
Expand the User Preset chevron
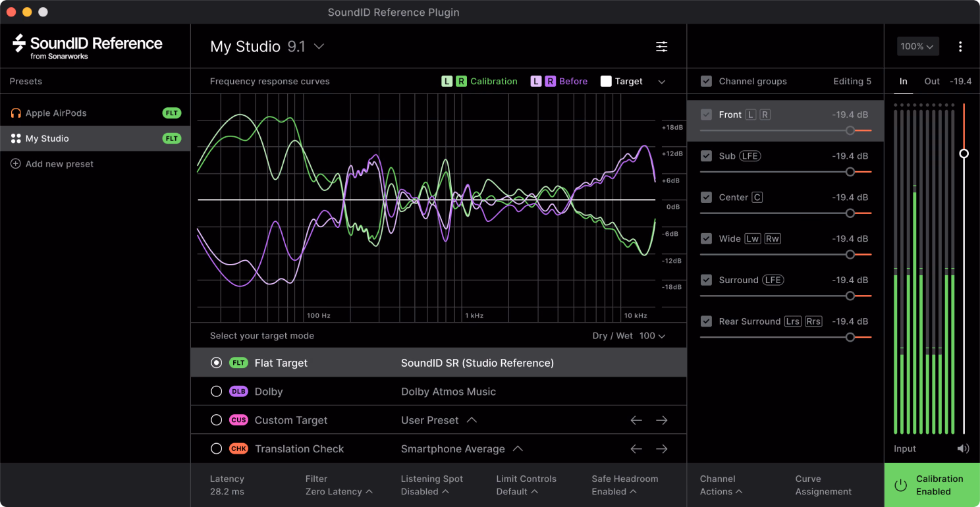[x=472, y=420]
